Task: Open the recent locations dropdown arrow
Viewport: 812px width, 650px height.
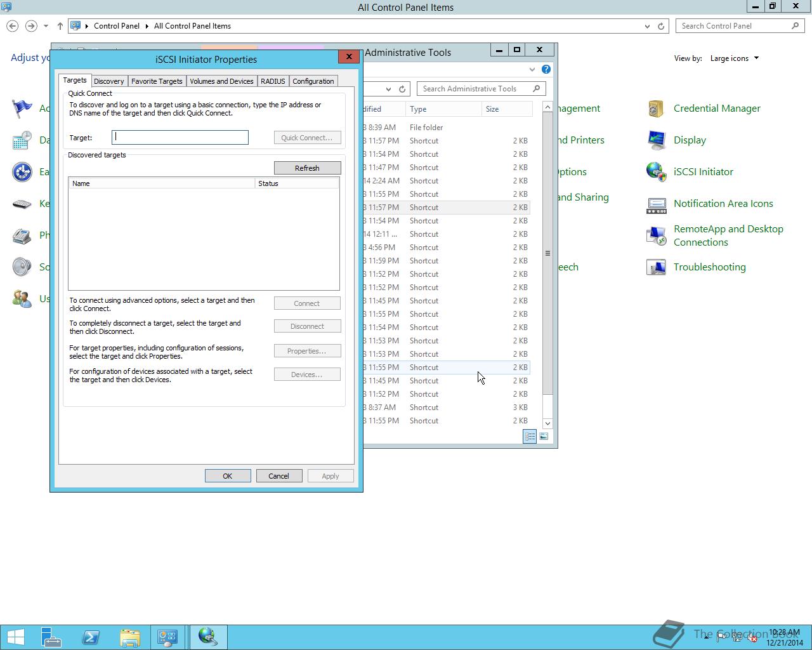Action: pos(46,26)
